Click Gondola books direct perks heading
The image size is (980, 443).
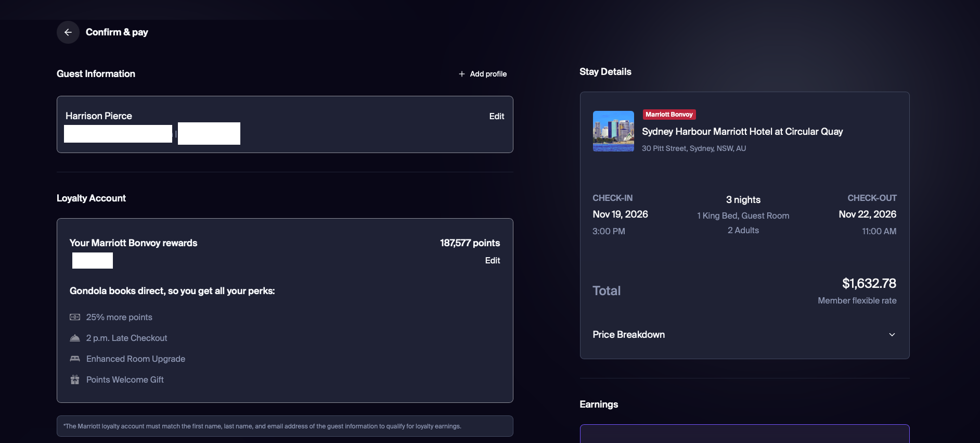coord(172,291)
